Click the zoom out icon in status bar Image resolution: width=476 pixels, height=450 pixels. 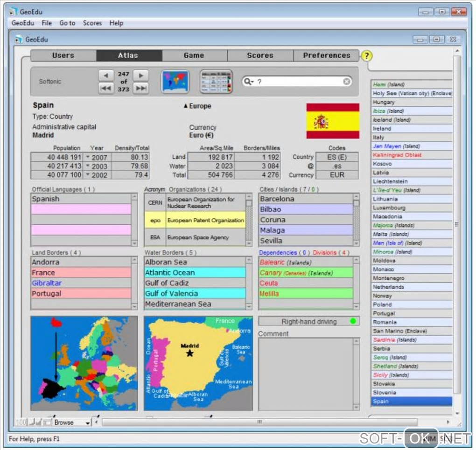point(32,422)
